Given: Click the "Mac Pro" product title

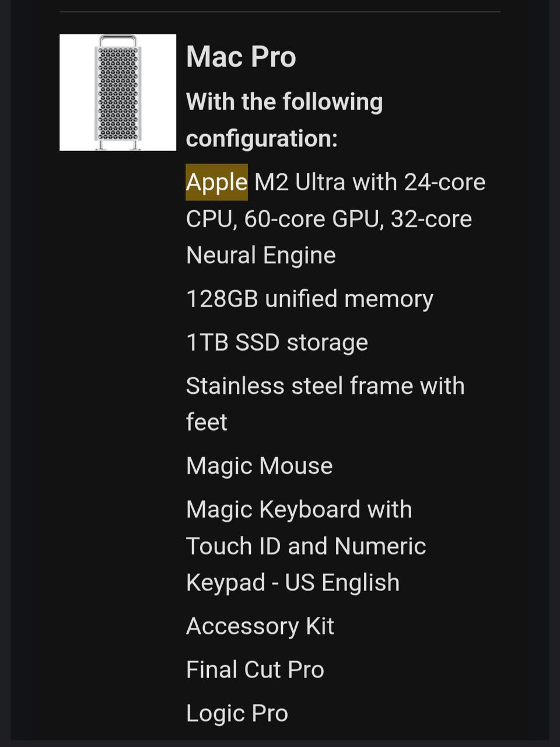Looking at the screenshot, I should [241, 57].
